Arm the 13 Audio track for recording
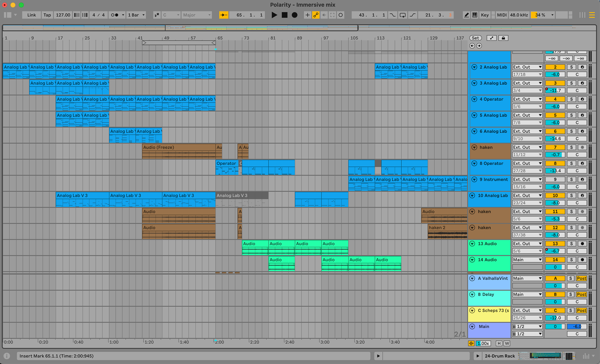 (x=582, y=244)
